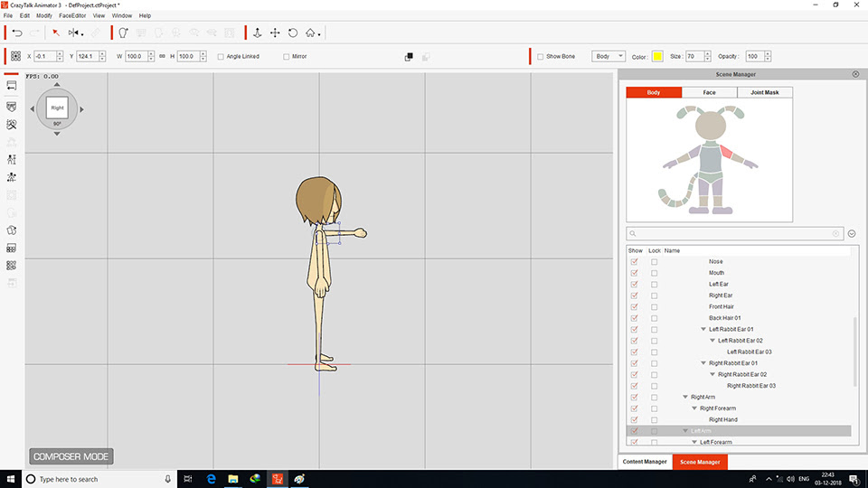Collapse the Left Forearm tree node
Viewport: 868px width, 488px height.
(694, 442)
